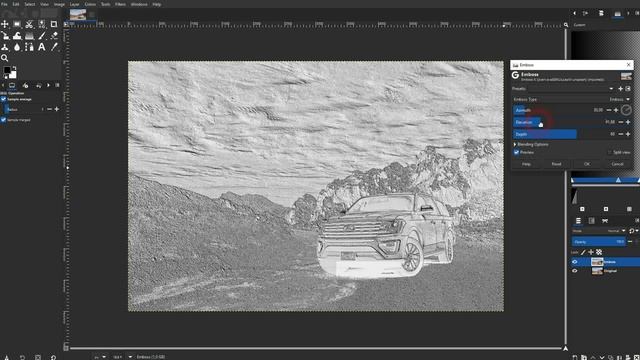
Task: Select the Zoom magnifier tool
Action: (5, 58)
